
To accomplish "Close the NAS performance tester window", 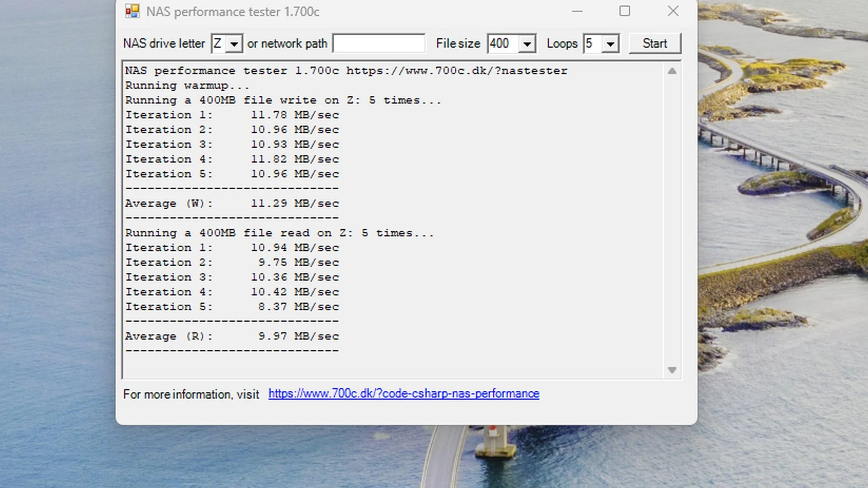I will [x=673, y=11].
